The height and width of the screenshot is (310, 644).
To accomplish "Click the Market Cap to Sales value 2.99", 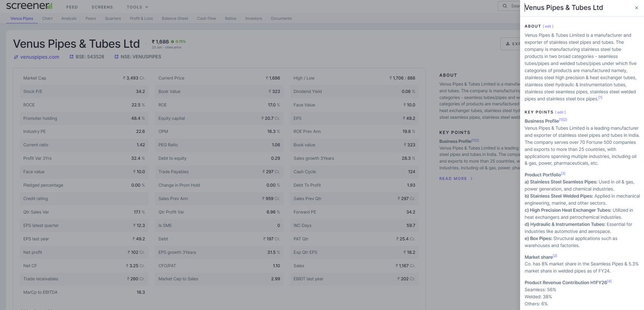I will [276, 279].
